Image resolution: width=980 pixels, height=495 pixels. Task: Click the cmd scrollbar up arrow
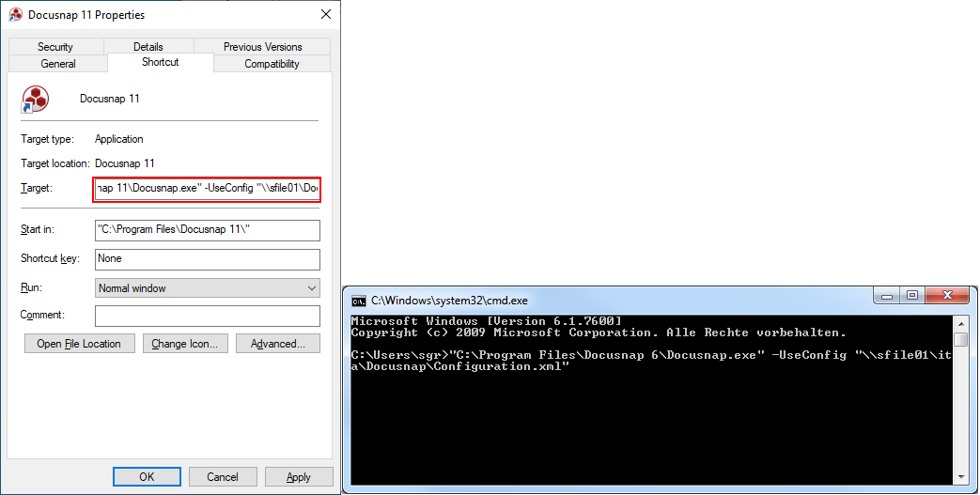pos(961,323)
